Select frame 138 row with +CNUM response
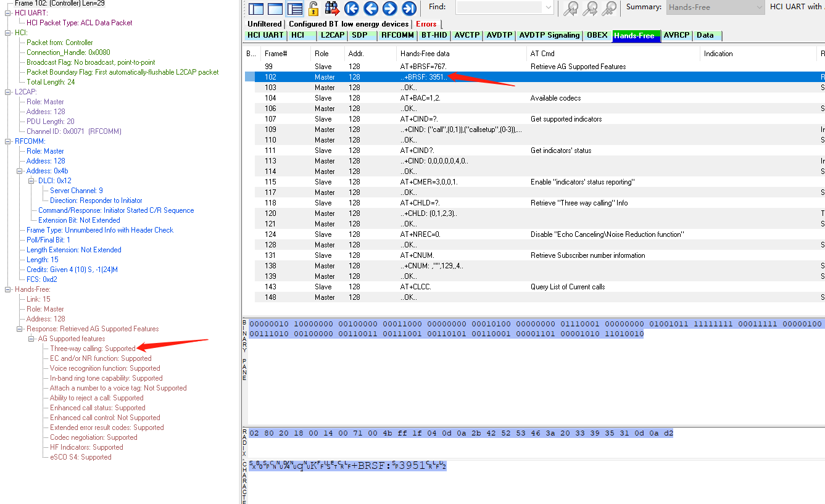This screenshot has width=825, height=504. 534,266
